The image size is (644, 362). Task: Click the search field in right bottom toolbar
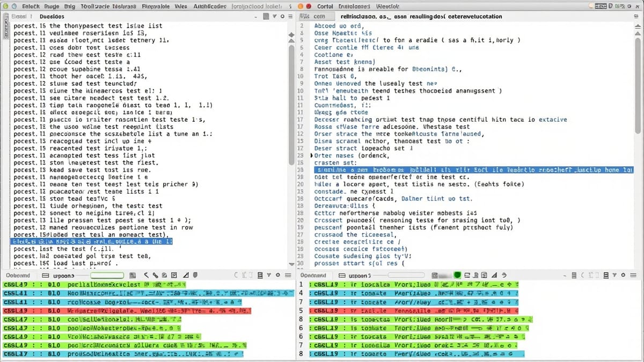click(406, 275)
